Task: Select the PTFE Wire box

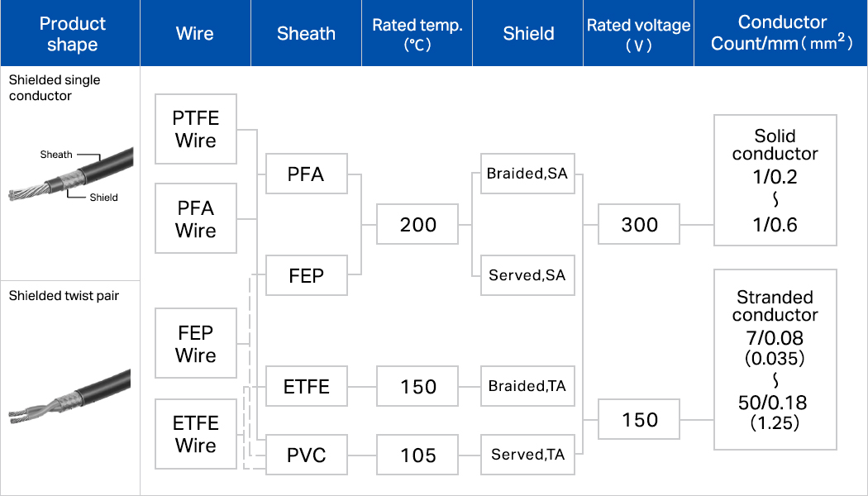Action: click(x=196, y=129)
